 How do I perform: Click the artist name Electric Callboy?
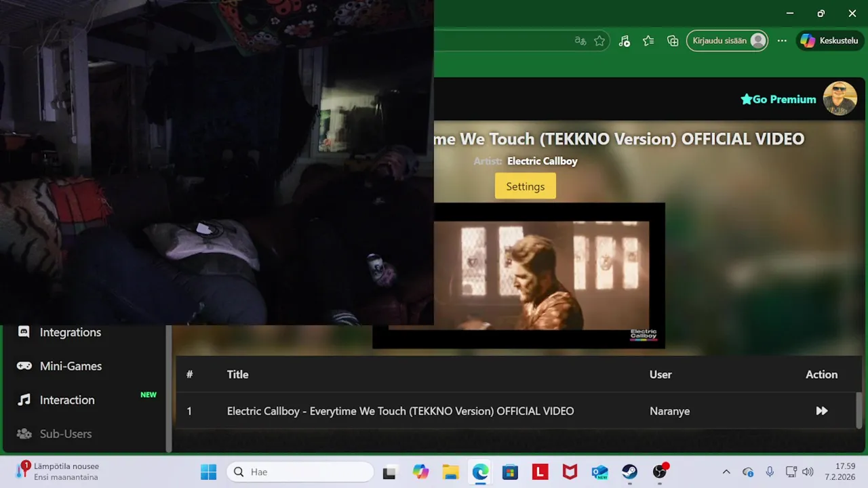click(542, 161)
